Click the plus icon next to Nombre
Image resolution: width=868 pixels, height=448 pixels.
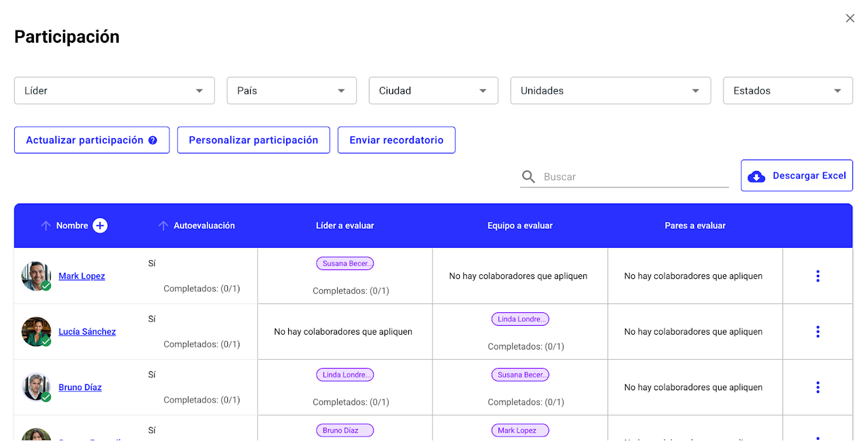100,225
